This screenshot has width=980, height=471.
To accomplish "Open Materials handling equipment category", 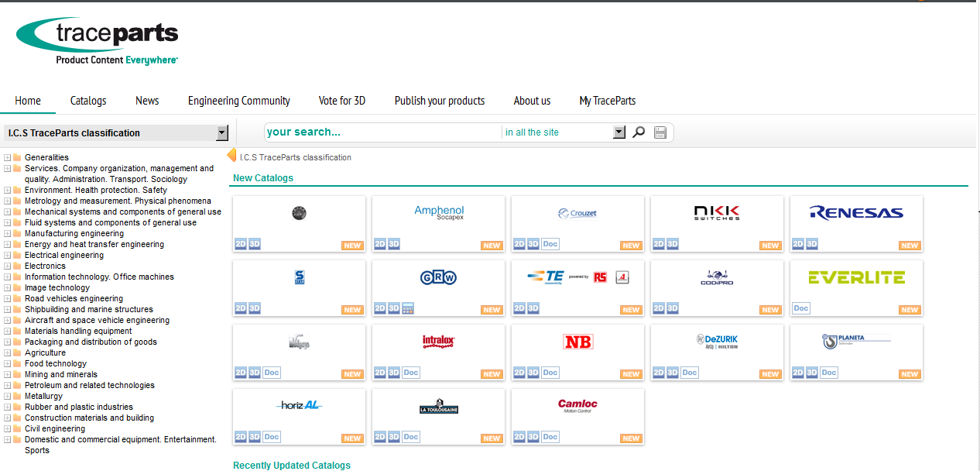I will pos(78,331).
